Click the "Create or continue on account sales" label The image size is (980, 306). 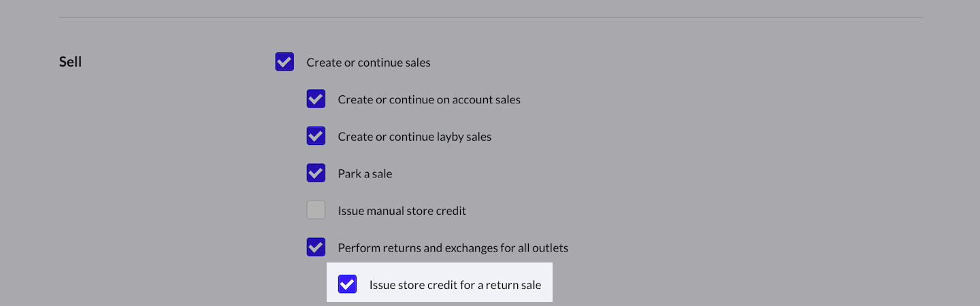click(429, 100)
